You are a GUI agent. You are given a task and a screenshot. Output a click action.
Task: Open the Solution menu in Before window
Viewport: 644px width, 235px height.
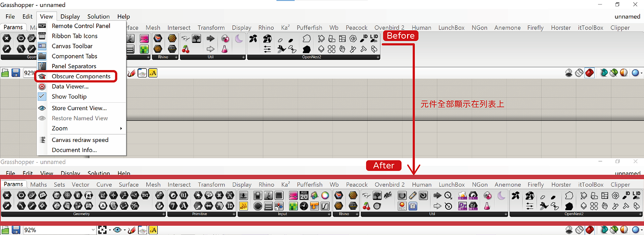pos(98,16)
